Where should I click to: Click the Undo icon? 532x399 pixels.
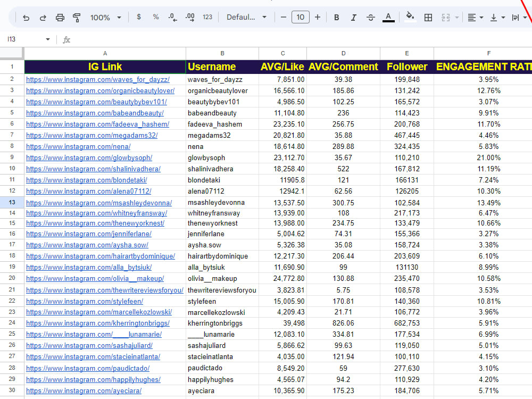(x=26, y=17)
